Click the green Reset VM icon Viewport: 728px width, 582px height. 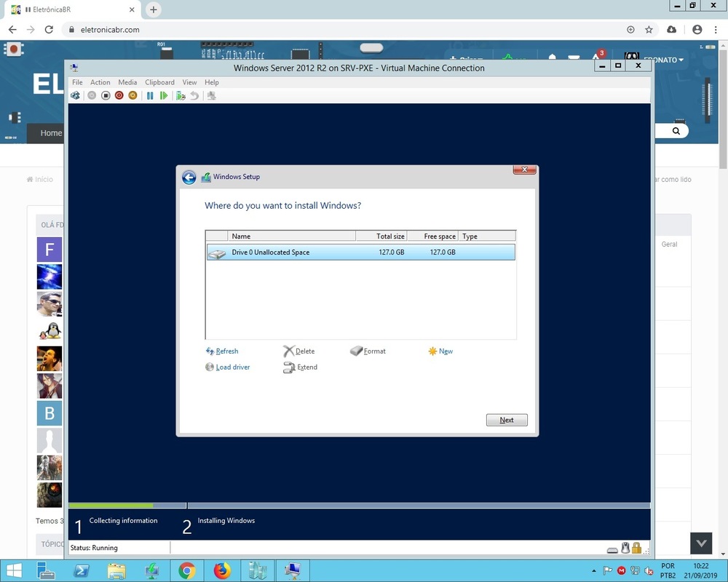tap(163, 95)
